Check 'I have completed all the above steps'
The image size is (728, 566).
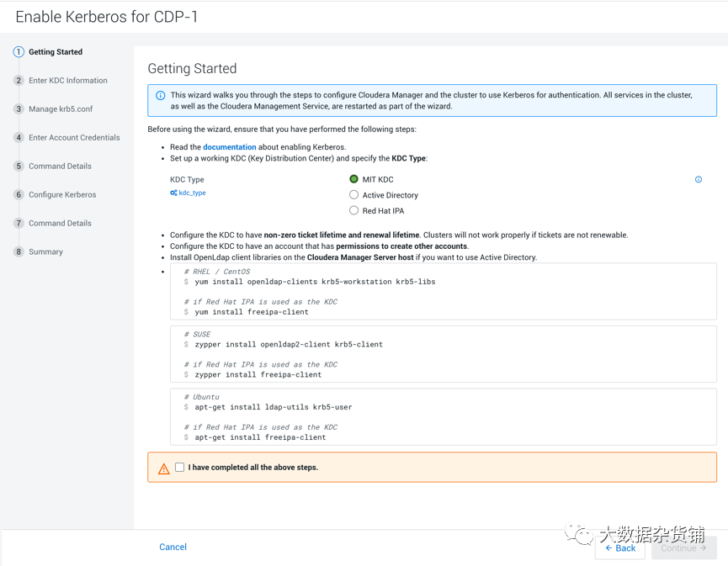click(180, 468)
